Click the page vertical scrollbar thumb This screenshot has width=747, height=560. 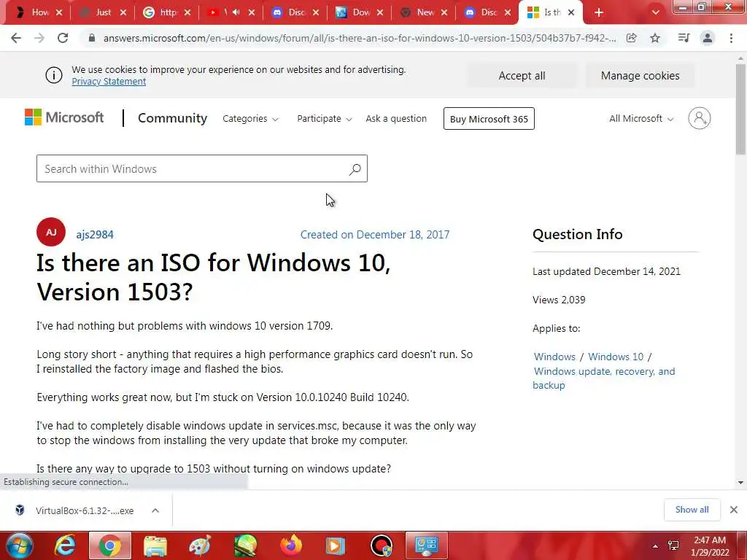pyautogui.click(x=740, y=109)
